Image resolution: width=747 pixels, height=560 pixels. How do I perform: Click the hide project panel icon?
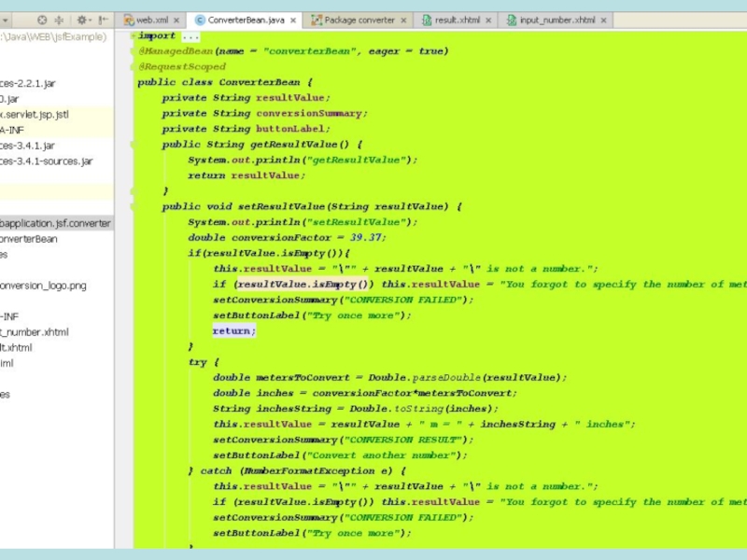103,20
